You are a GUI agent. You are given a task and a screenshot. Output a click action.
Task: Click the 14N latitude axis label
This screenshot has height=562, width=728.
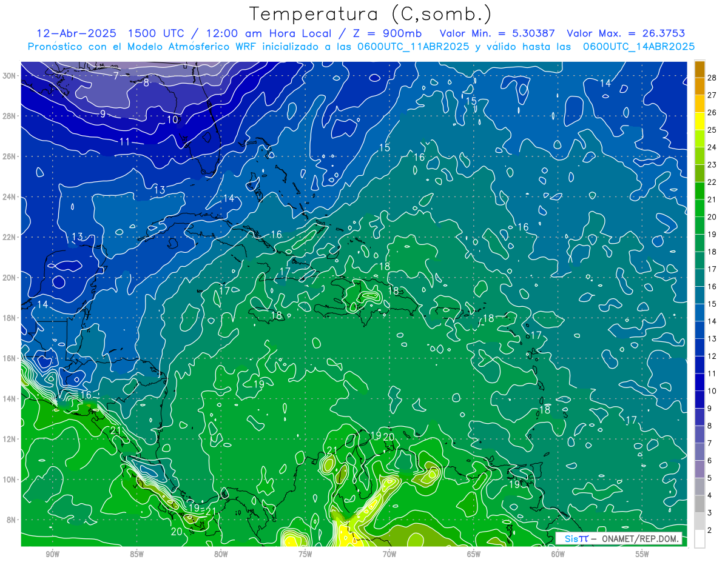pyautogui.click(x=10, y=399)
